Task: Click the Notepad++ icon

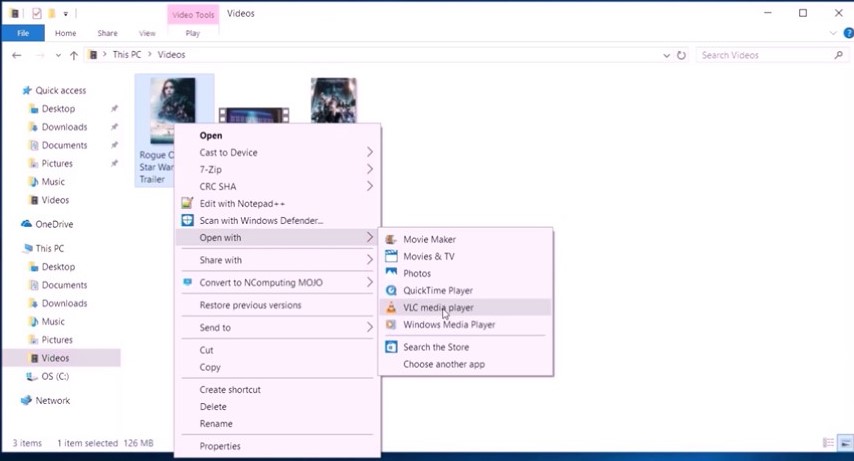Action: [x=187, y=203]
